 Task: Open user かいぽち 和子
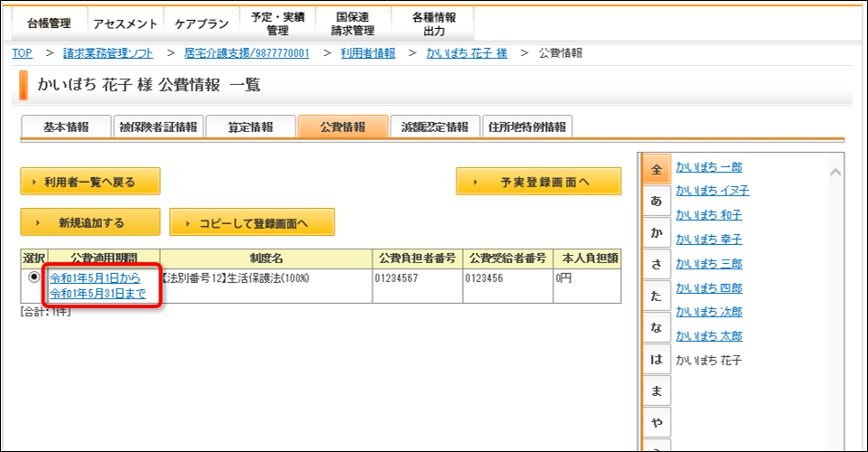[x=709, y=215]
